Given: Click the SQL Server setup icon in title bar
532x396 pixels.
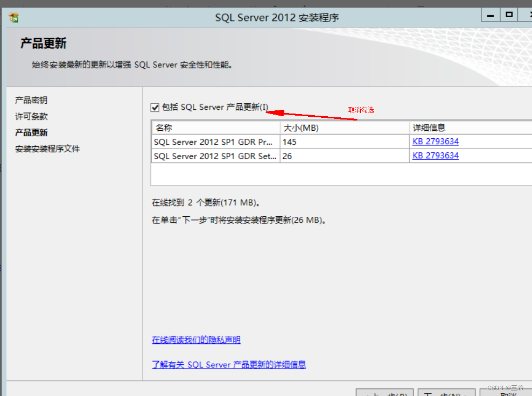Looking at the screenshot, I should (x=13, y=17).
